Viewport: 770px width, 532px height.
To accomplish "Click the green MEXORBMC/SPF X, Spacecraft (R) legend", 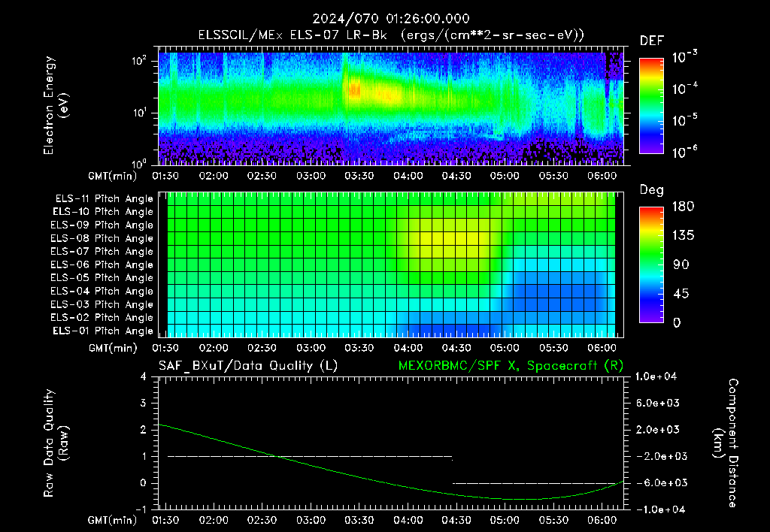I will click(511, 366).
